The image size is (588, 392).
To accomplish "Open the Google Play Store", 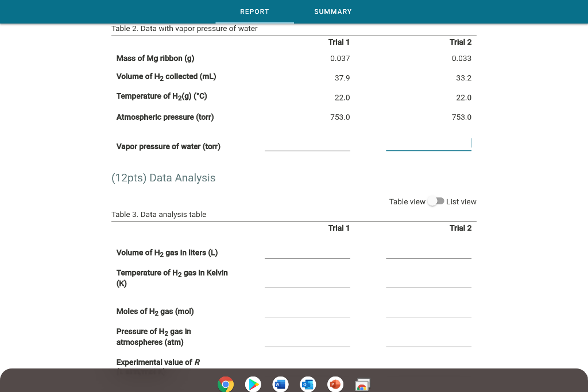I will coord(253,384).
